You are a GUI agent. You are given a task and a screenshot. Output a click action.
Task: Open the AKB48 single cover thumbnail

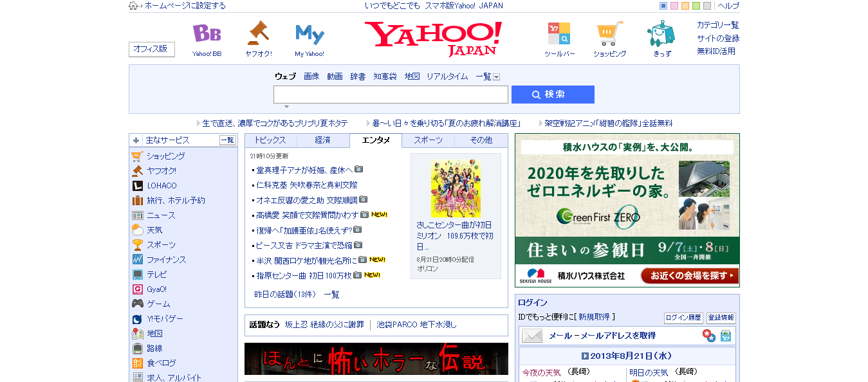[x=456, y=188]
